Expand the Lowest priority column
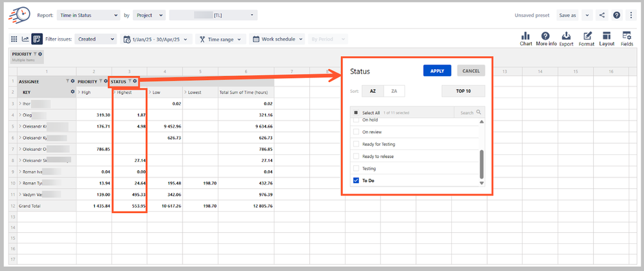The width and height of the screenshot is (644, 271). 186,92
